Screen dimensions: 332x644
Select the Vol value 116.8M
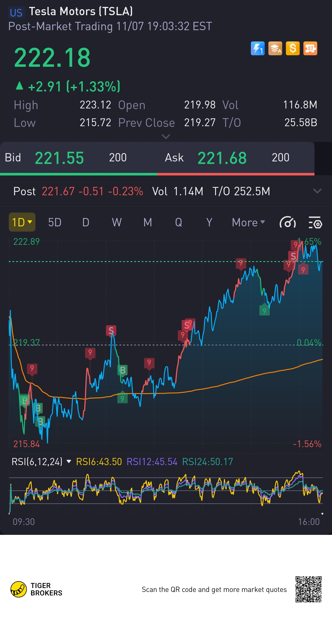click(300, 105)
